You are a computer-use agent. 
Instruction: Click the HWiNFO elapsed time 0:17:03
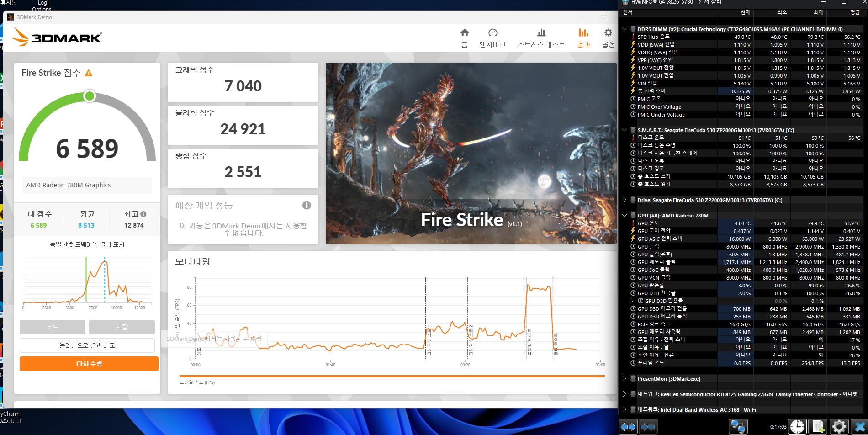778,427
